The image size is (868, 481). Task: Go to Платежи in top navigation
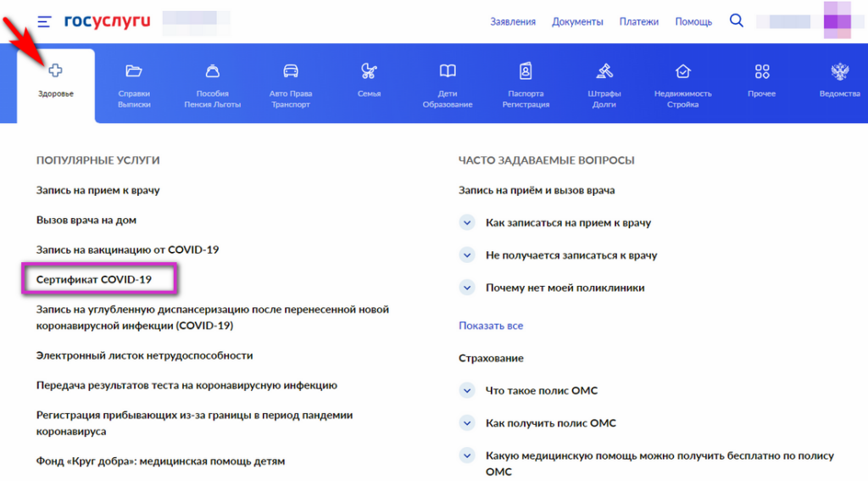pos(638,22)
